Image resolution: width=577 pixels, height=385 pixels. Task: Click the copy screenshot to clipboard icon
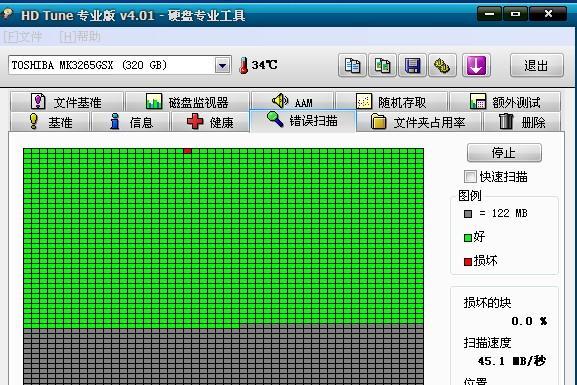382,66
